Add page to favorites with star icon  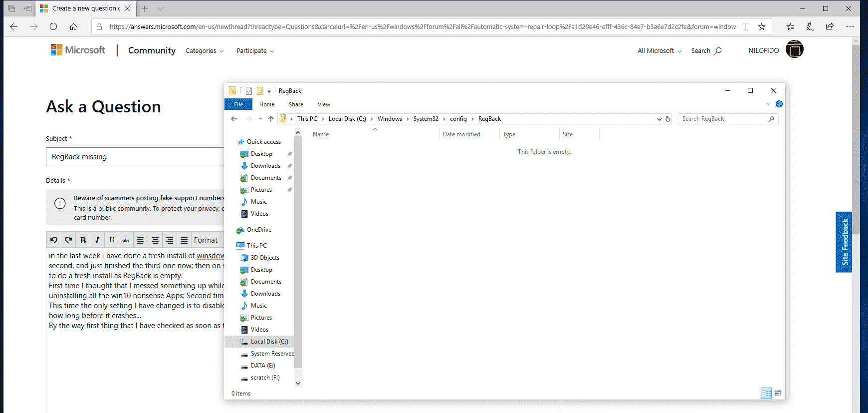pos(761,26)
